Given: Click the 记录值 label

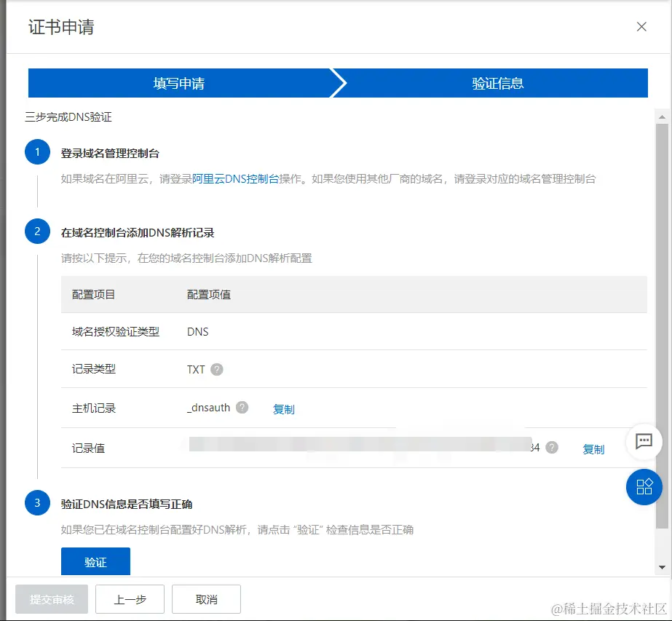Looking at the screenshot, I should click(88, 448).
